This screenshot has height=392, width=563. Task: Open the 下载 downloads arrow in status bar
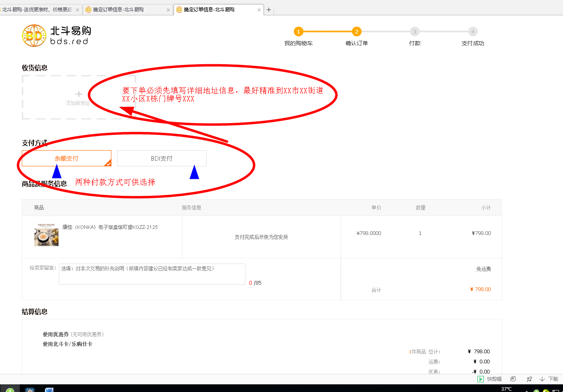(542, 379)
